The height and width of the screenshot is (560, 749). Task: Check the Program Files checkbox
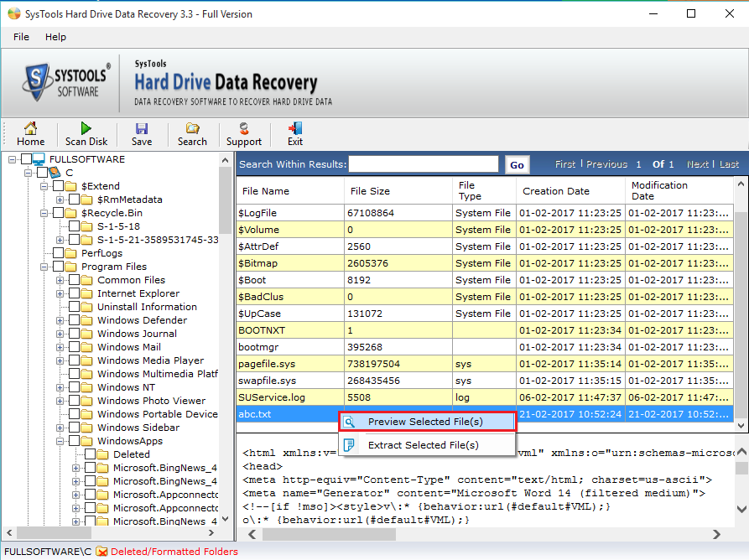[58, 267]
